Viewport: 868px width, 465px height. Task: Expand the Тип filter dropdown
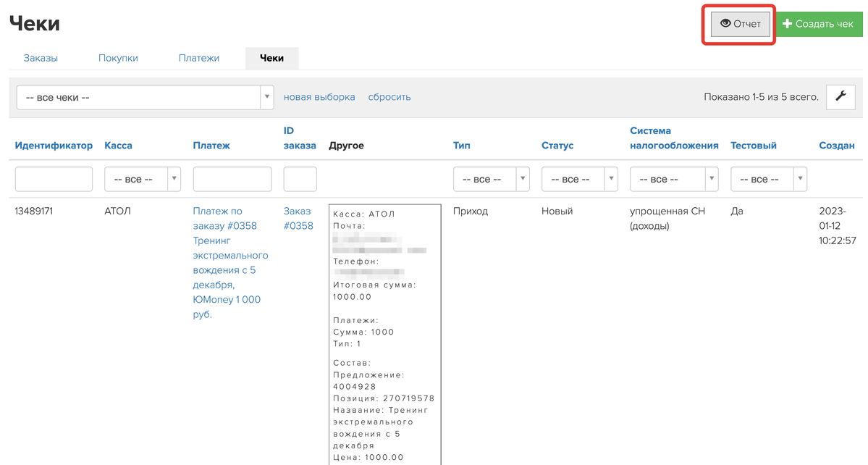(491, 179)
